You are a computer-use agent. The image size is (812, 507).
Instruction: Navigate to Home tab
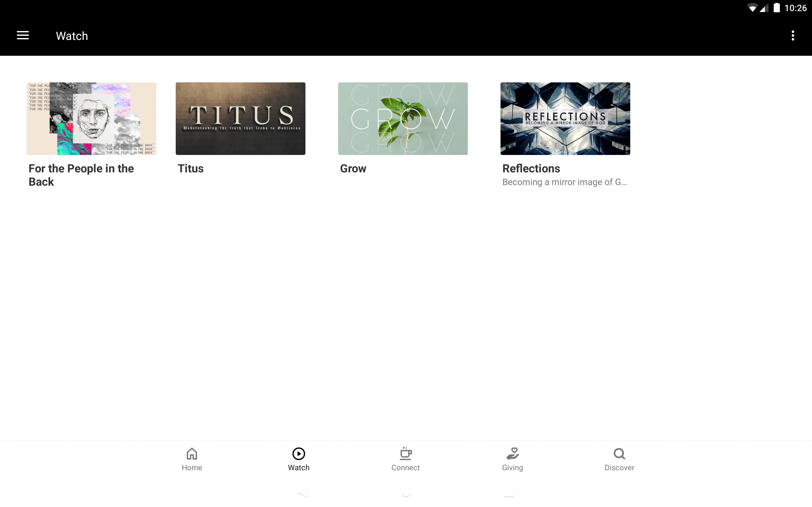[x=192, y=459]
